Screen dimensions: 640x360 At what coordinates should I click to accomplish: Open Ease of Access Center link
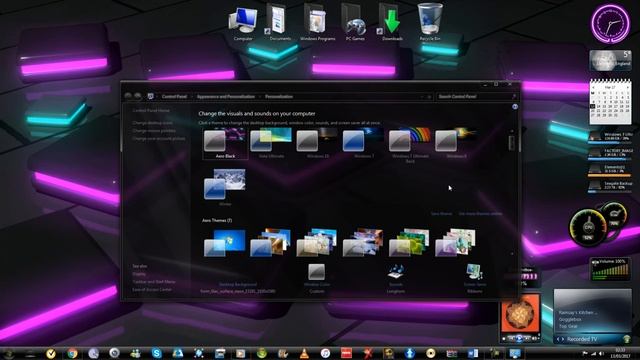click(152, 290)
